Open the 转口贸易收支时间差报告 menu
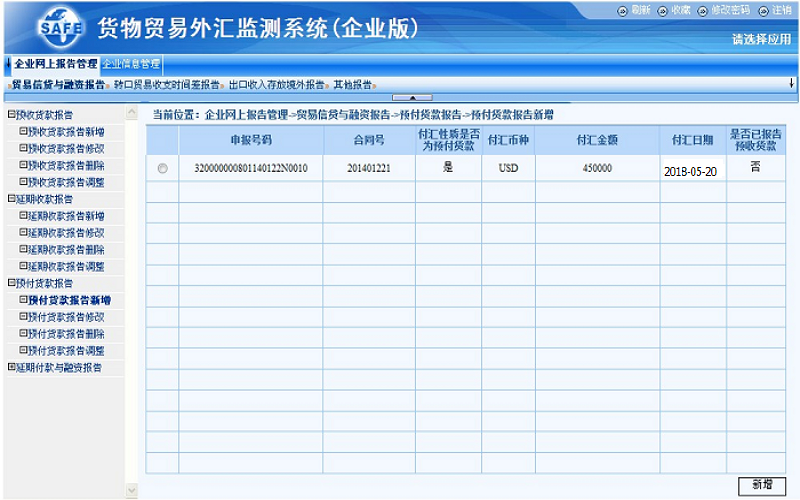Image resolution: width=800 pixels, height=500 pixels. [x=165, y=85]
